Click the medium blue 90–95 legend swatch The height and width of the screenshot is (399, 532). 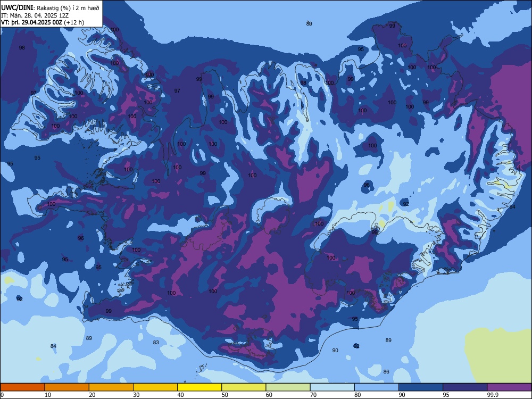[x=421, y=387]
